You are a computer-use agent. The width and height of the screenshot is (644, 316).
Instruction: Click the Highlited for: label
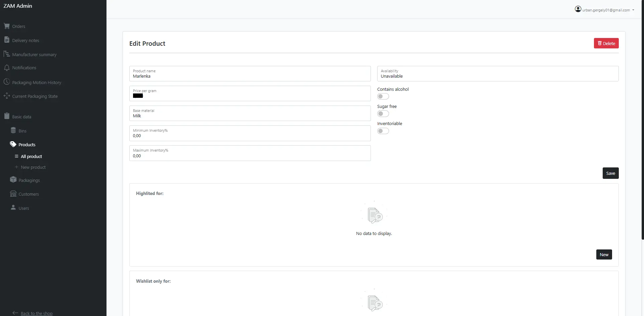pyautogui.click(x=150, y=193)
